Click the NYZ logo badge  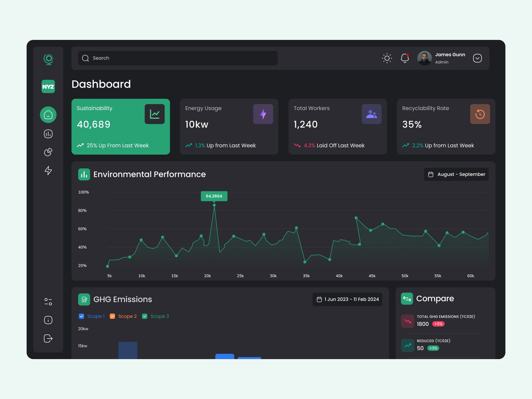tap(48, 86)
